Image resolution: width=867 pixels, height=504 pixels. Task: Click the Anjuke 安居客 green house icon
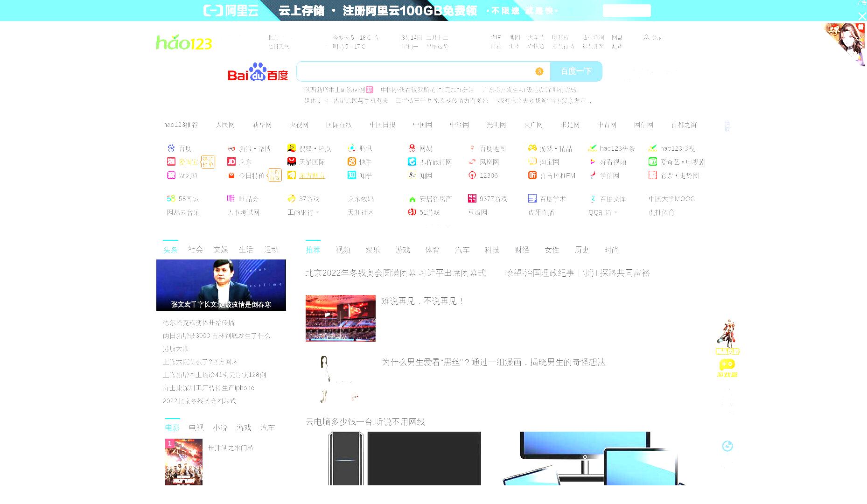click(412, 199)
